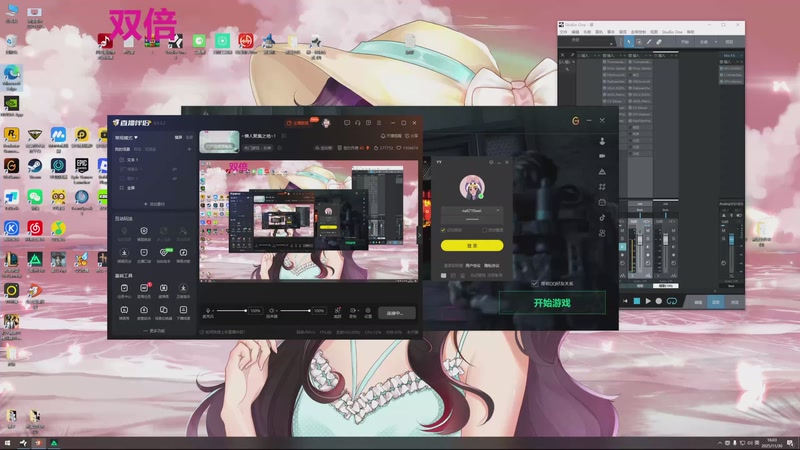Select the pencil paint tool in Studio One

(x=648, y=42)
